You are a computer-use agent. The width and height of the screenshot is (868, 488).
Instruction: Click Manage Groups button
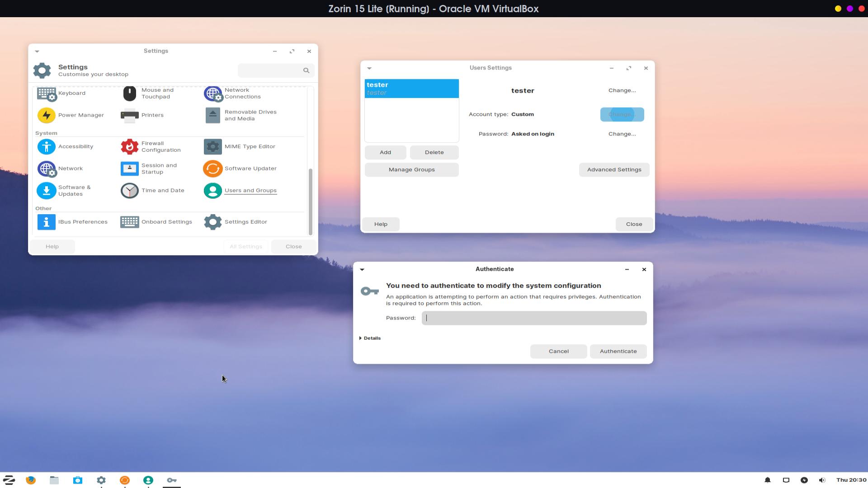click(x=411, y=169)
